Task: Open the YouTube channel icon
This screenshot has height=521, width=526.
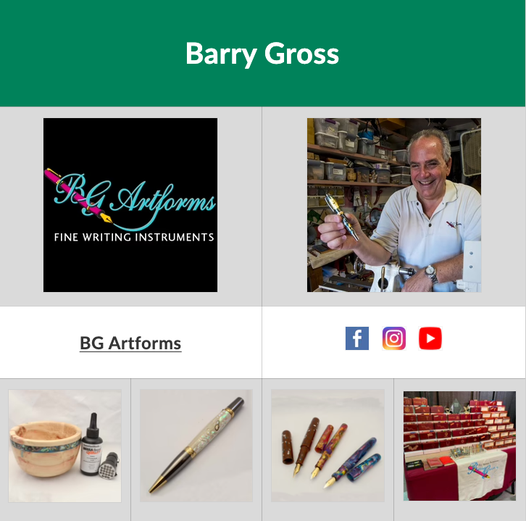Action: click(x=430, y=338)
